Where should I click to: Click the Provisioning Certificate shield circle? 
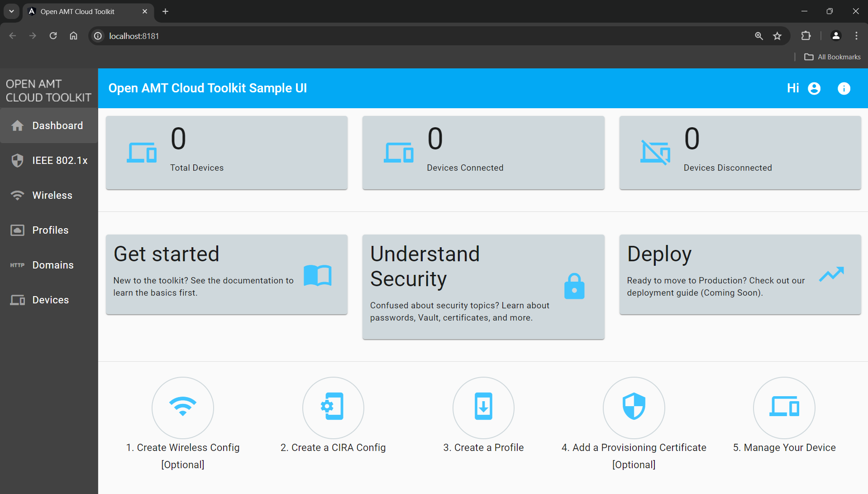point(634,408)
